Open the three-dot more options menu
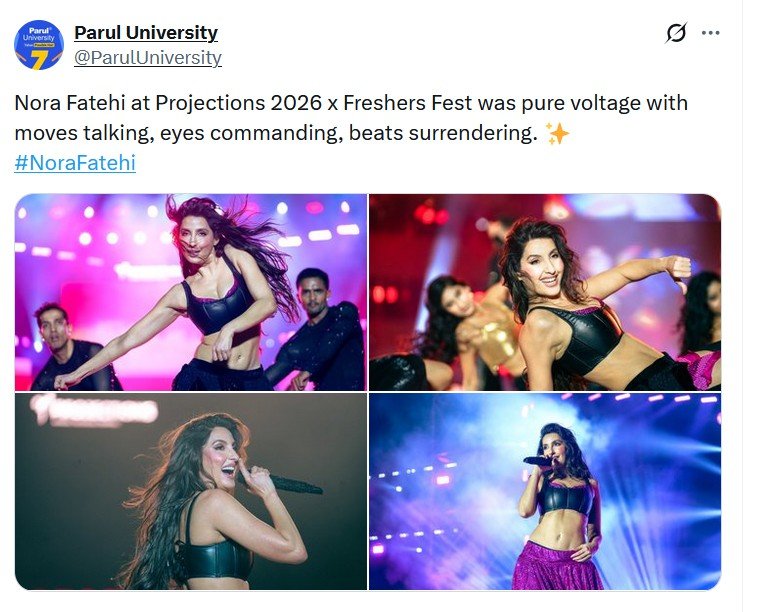758x612 pixels. click(710, 33)
